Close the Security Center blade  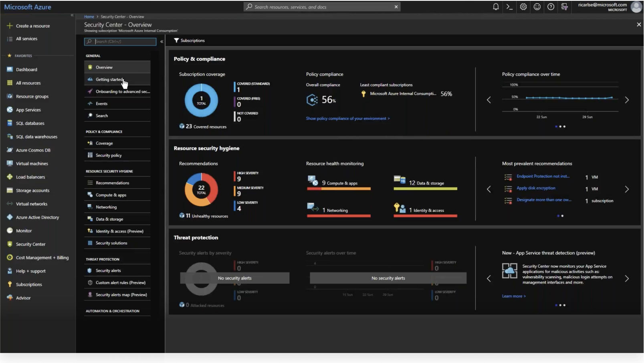pos(639,25)
